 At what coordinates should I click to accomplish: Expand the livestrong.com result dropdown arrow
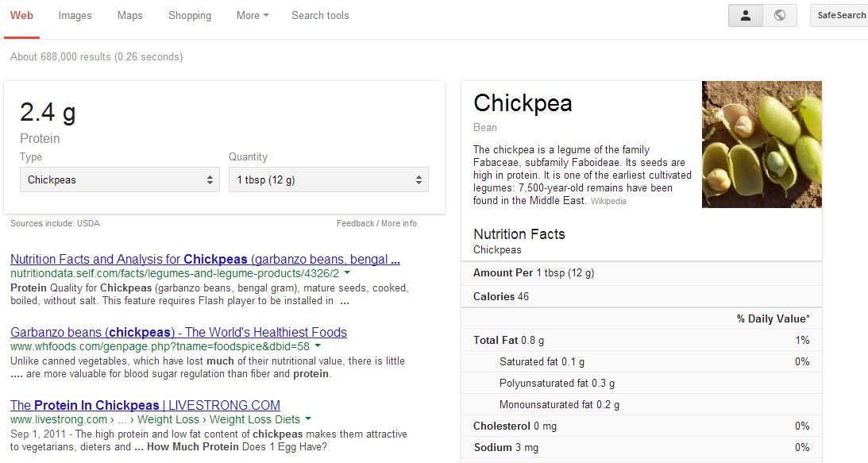click(x=308, y=419)
